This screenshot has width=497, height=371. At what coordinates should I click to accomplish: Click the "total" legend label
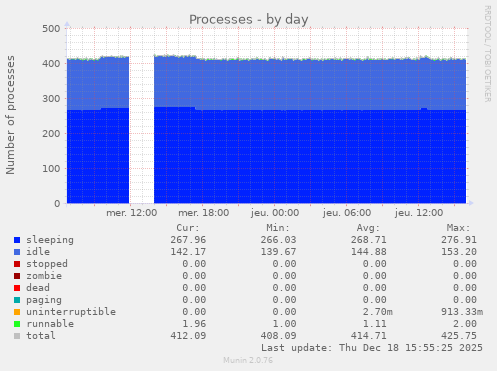[x=41, y=336]
